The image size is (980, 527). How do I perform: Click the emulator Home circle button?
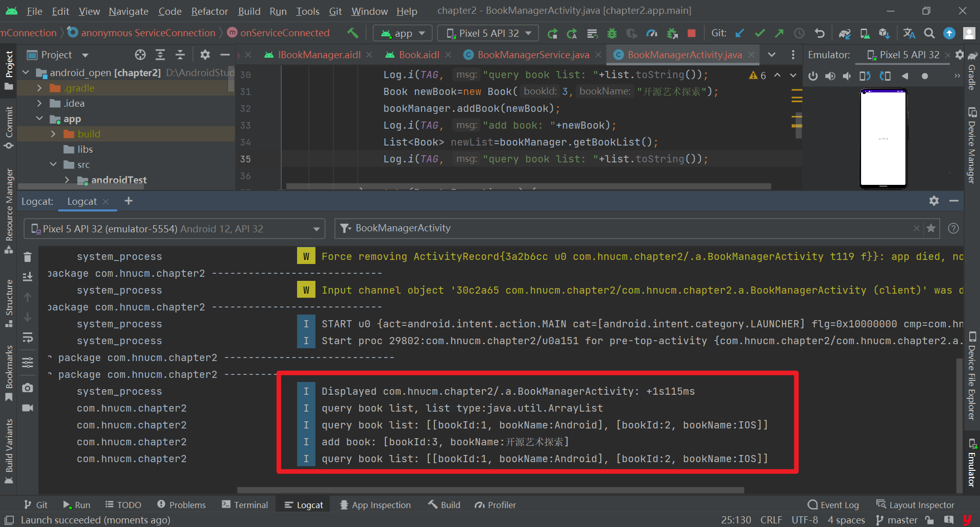924,76
